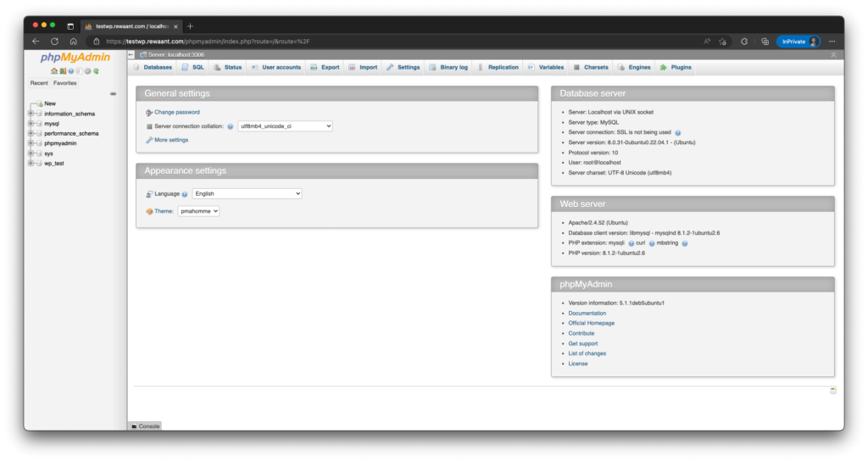The image size is (868, 462).
Task: Open browser extensions puzzle icon
Action: pyautogui.click(x=744, y=42)
